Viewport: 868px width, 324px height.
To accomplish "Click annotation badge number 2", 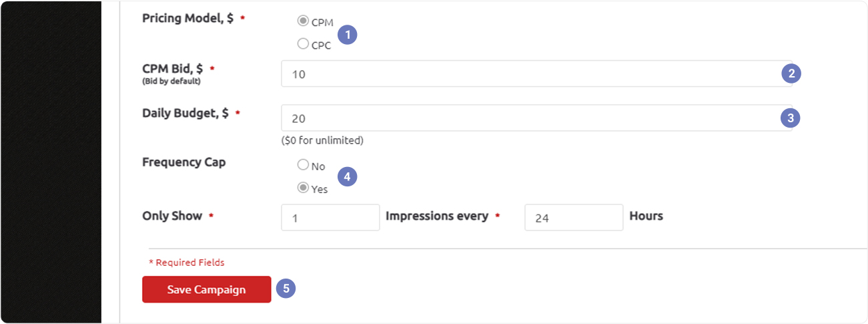I will [x=791, y=73].
